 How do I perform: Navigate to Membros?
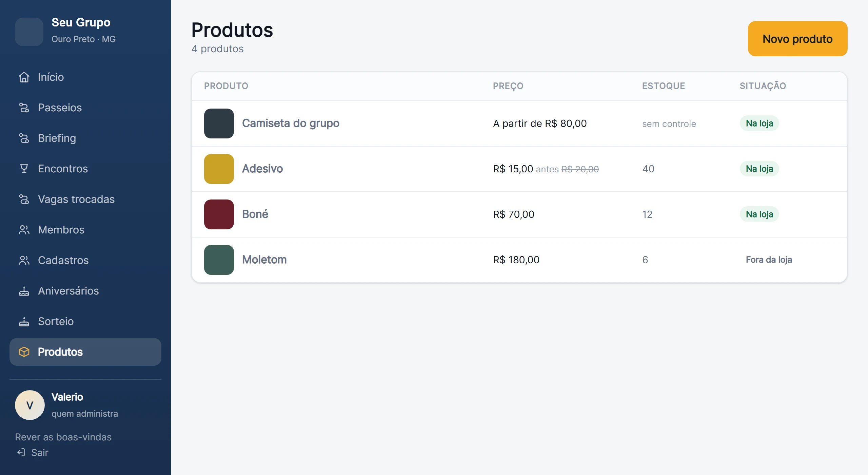click(x=85, y=230)
